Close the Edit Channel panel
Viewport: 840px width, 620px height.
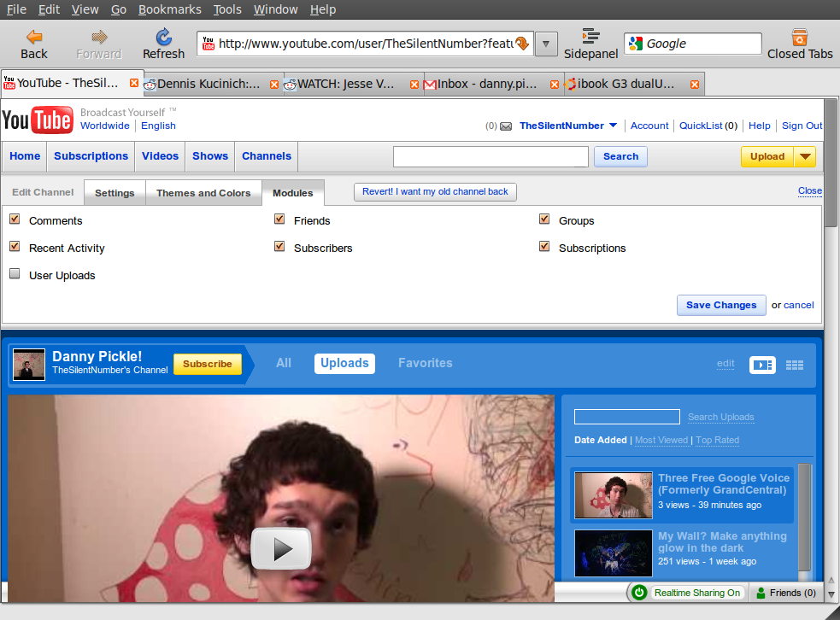pos(809,190)
